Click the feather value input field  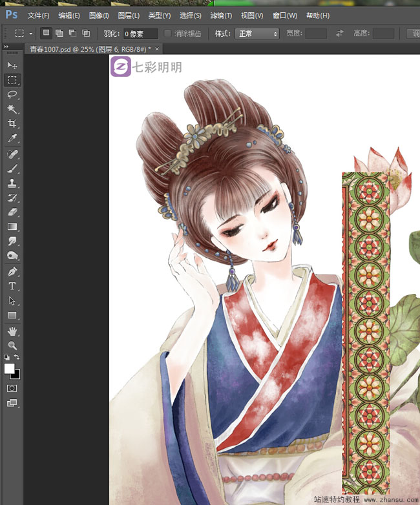point(141,34)
